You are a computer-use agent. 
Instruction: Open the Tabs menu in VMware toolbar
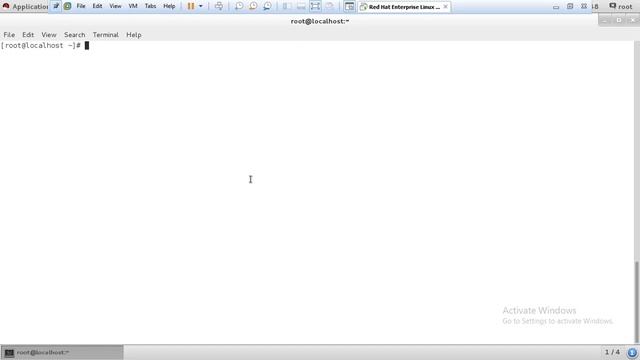point(150,6)
